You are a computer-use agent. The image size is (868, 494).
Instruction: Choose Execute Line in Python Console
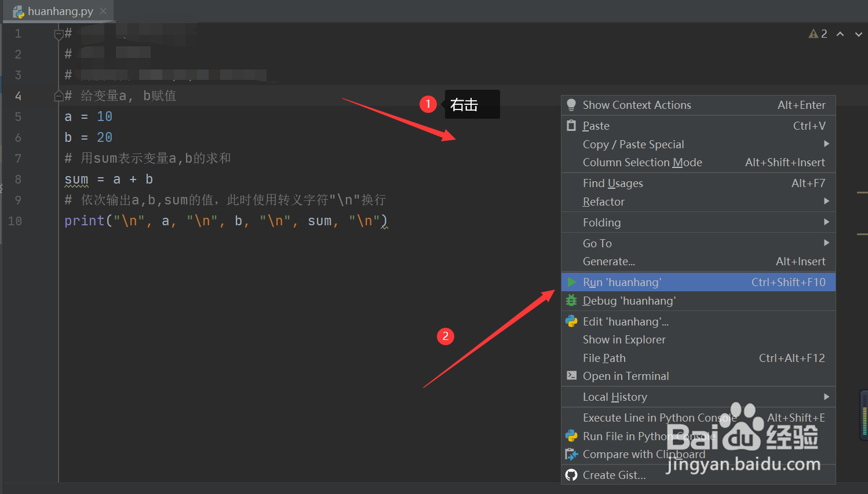(698, 418)
